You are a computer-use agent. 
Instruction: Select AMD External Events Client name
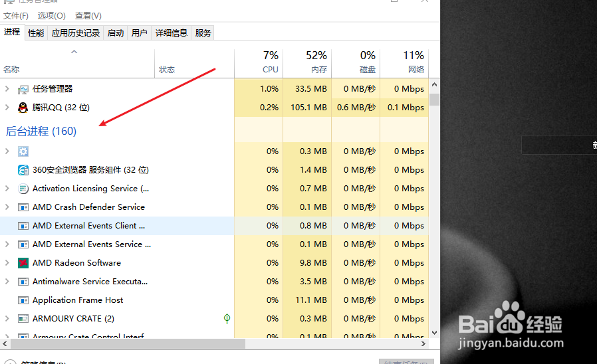pos(88,226)
